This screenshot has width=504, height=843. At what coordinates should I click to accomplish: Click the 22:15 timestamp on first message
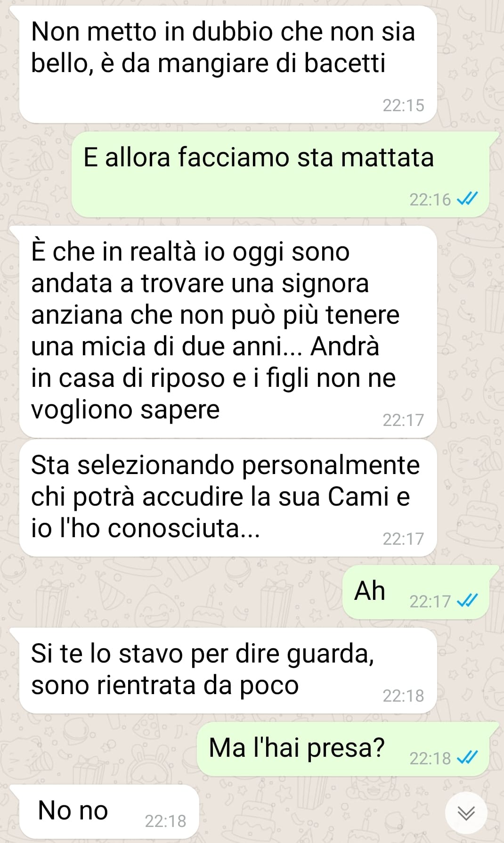click(x=403, y=105)
